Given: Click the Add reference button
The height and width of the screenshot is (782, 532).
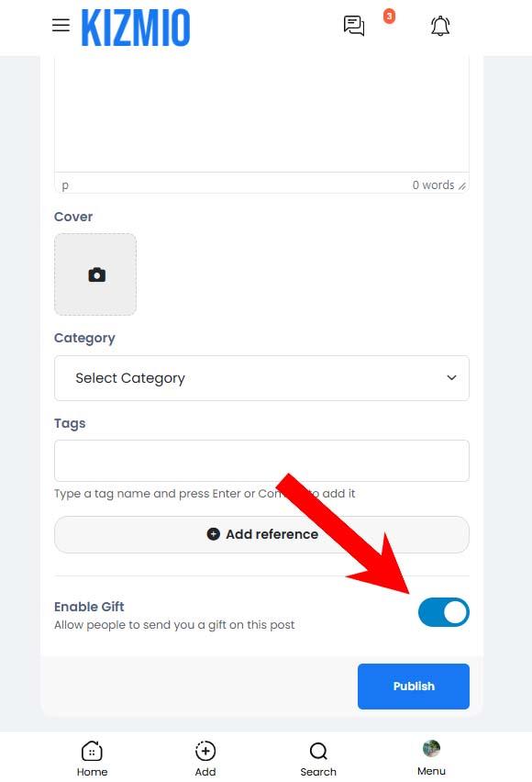Looking at the screenshot, I should (261, 534).
